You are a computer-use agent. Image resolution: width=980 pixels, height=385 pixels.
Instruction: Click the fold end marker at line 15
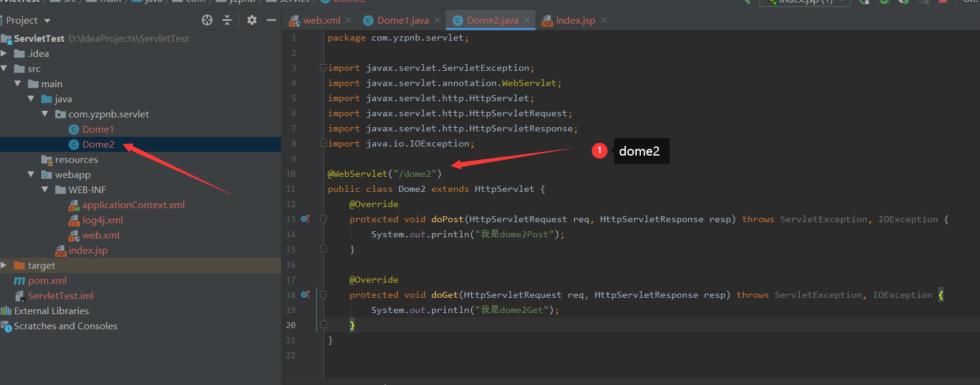323,249
